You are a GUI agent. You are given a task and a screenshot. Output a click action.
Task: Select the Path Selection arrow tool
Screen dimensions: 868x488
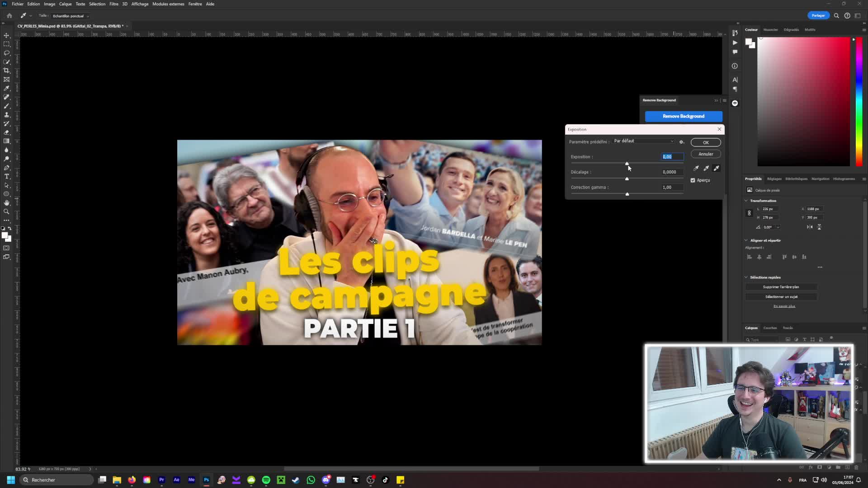point(6,185)
